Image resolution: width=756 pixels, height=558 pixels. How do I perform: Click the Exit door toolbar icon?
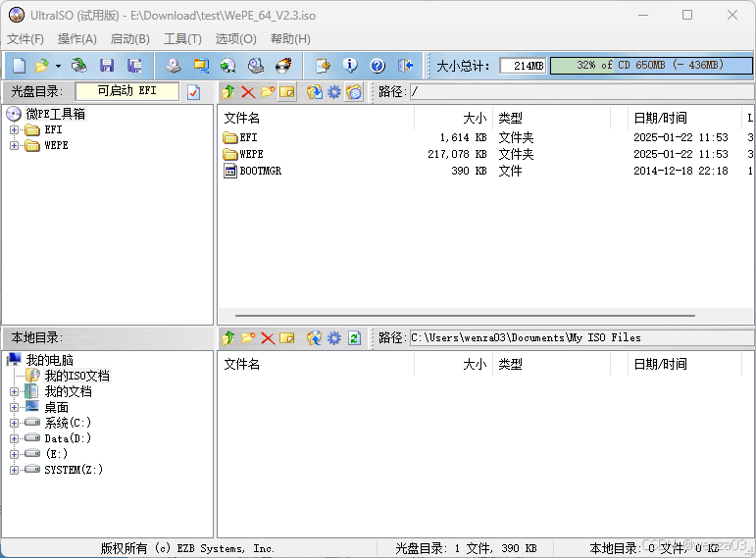pyautogui.click(x=406, y=66)
